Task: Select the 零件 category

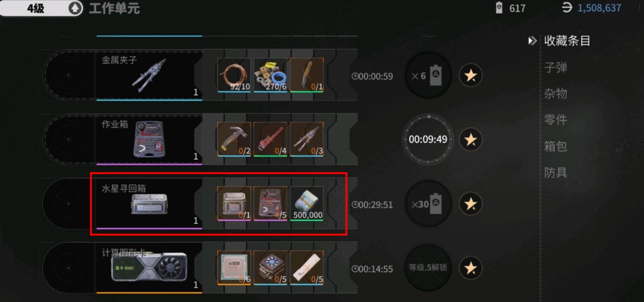Action: coord(556,120)
